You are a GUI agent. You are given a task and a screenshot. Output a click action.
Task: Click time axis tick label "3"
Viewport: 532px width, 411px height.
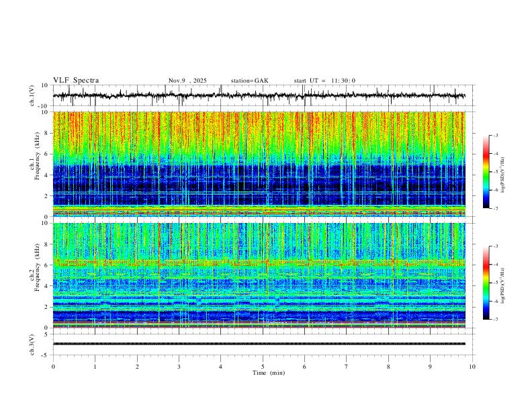tap(179, 367)
